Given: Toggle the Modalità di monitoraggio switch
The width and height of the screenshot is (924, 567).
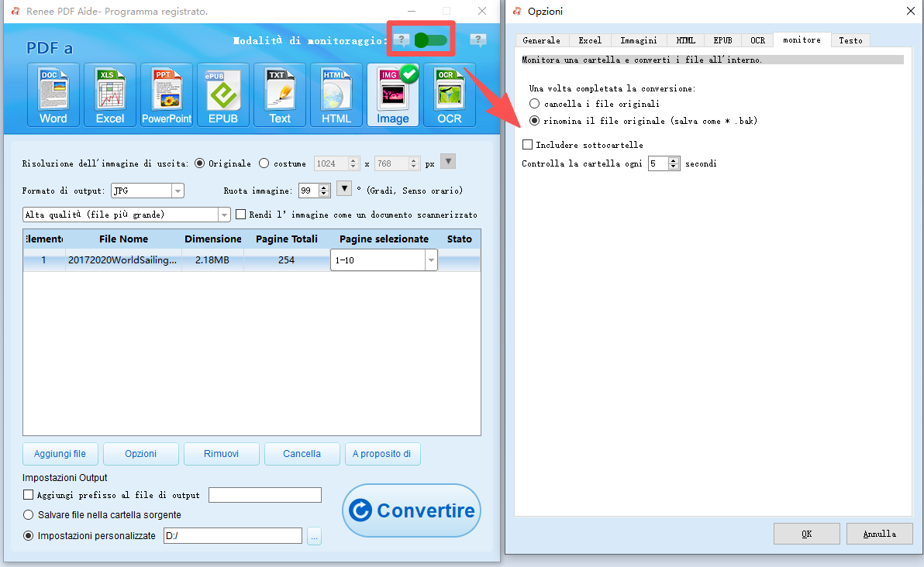Looking at the screenshot, I should [431, 40].
